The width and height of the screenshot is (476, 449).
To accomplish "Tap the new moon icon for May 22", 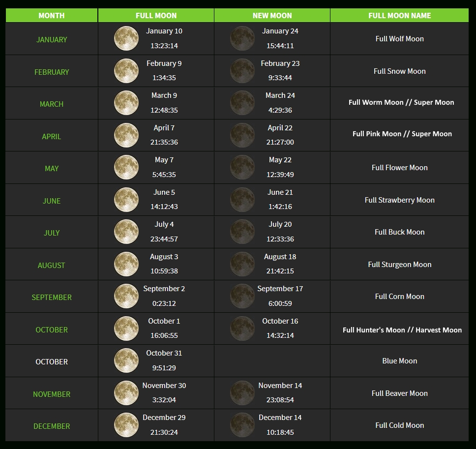I will click(x=242, y=167).
